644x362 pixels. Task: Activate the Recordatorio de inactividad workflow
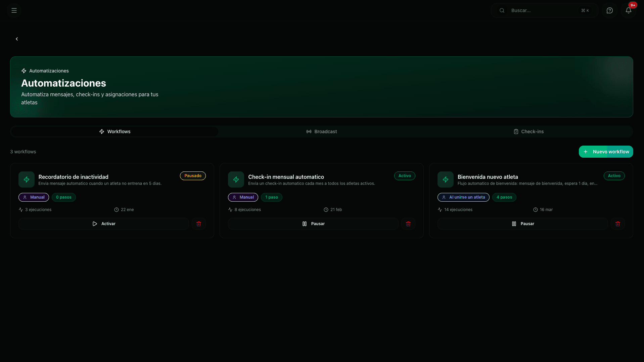103,223
